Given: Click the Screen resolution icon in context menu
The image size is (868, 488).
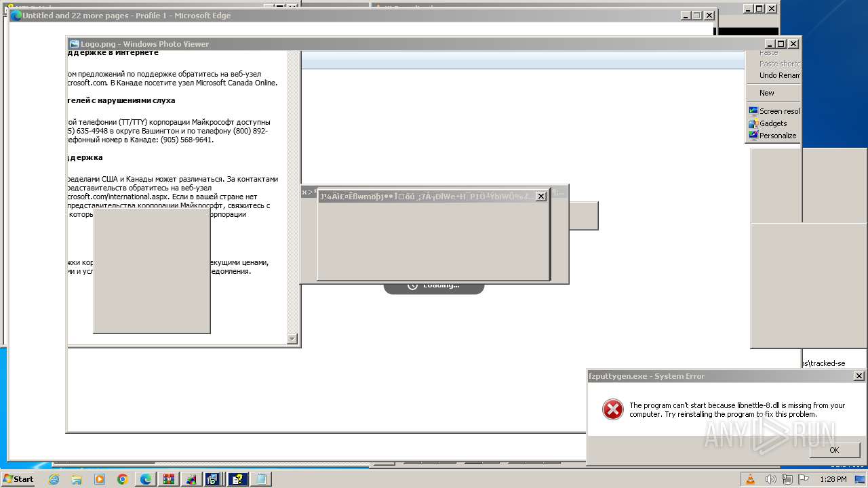Looking at the screenshot, I should [x=753, y=111].
